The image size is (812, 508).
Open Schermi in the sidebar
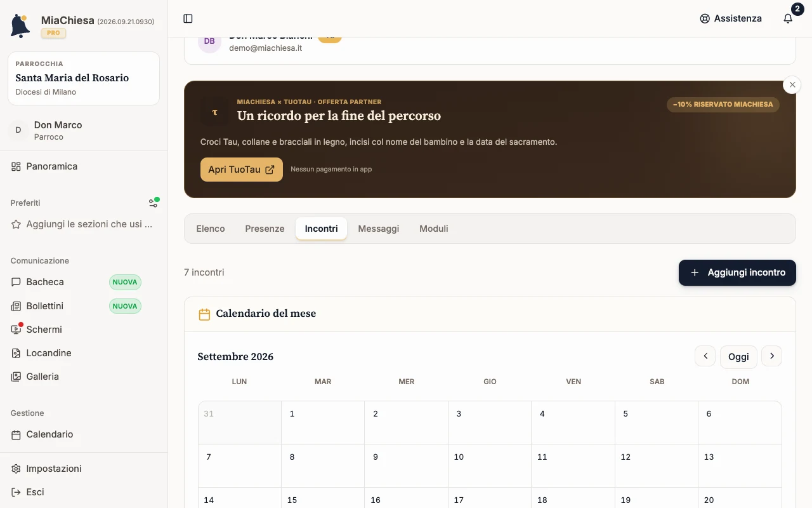[x=84, y=330]
